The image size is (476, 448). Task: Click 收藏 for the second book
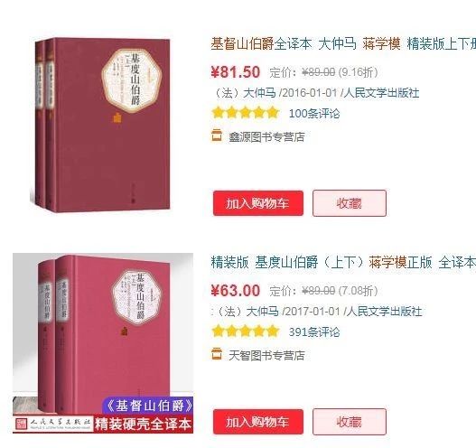[350, 422]
